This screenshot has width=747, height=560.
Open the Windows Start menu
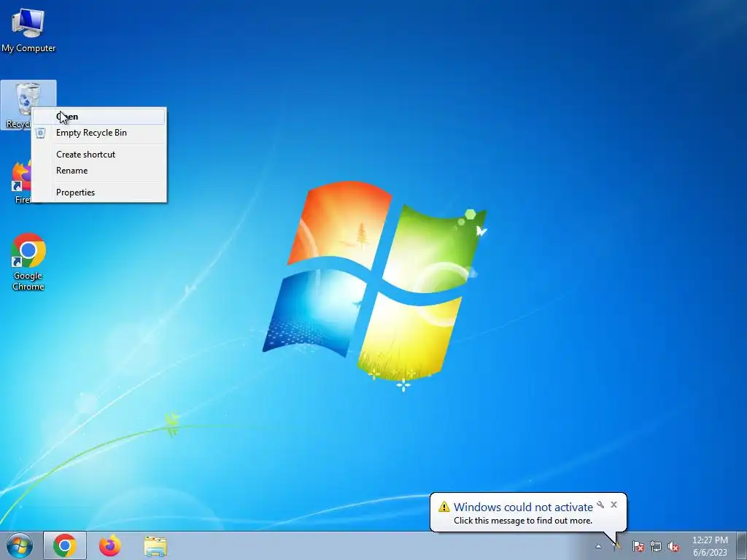click(x=20, y=545)
